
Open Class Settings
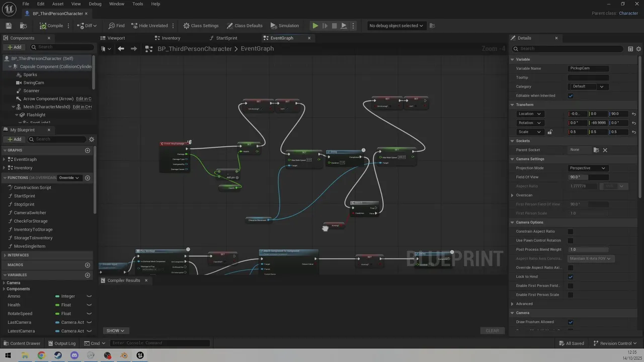pos(201,26)
